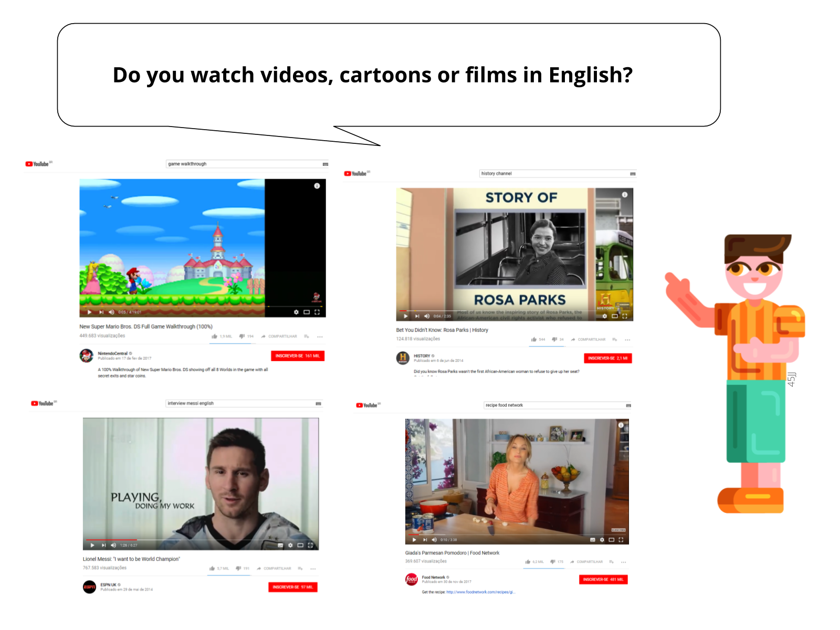
Task: Toggle the dislike on the Rosa Parks video
Action: coord(554,340)
